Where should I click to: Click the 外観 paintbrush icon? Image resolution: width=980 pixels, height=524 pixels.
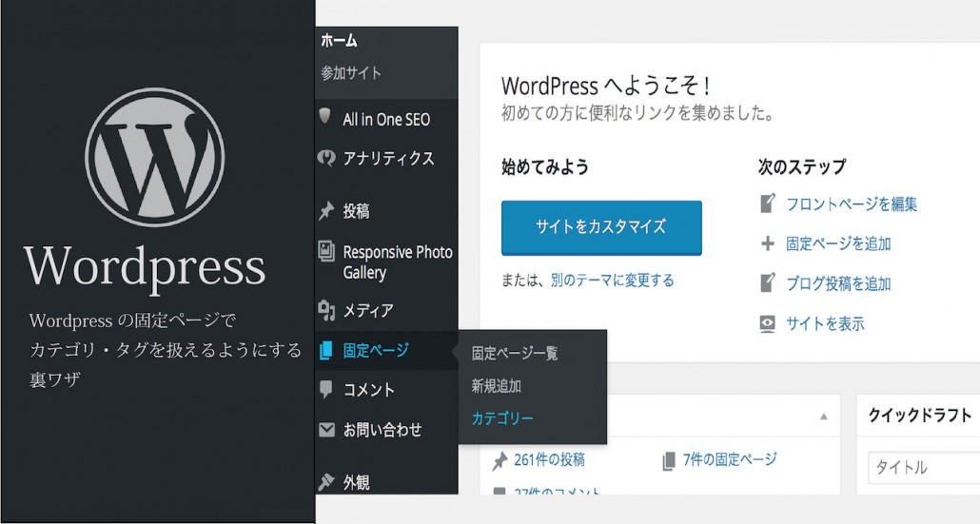pyautogui.click(x=326, y=481)
